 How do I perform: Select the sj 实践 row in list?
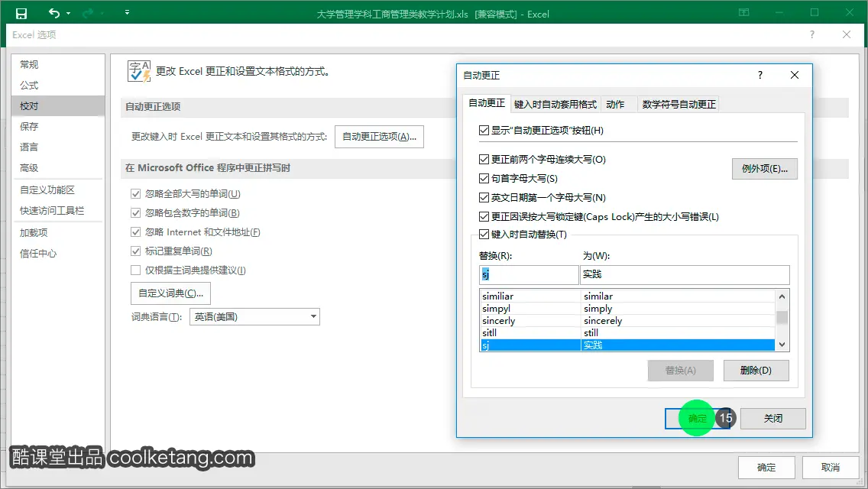point(627,345)
